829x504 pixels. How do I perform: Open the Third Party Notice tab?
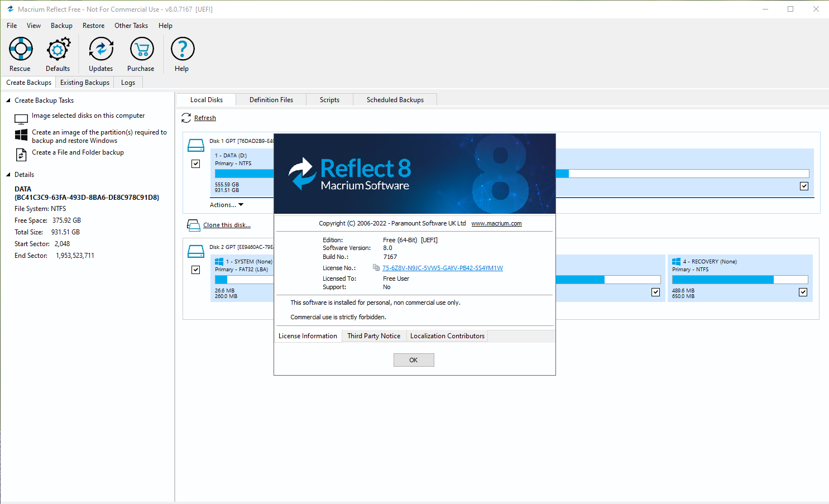pyautogui.click(x=374, y=336)
